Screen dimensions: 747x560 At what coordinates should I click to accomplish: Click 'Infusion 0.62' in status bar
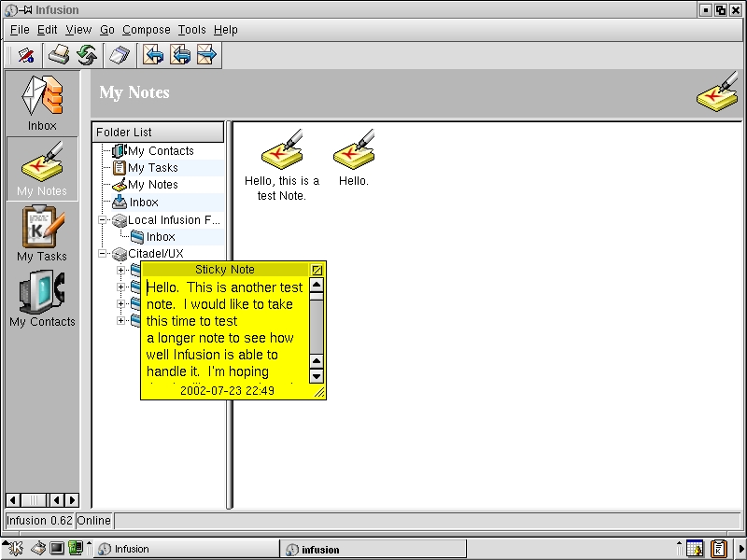tap(39, 521)
